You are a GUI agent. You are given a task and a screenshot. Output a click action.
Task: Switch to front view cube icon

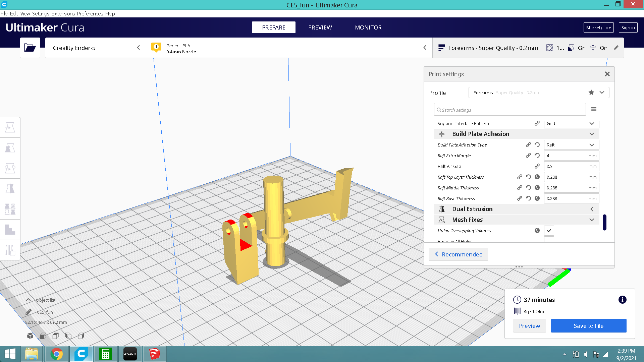43,336
